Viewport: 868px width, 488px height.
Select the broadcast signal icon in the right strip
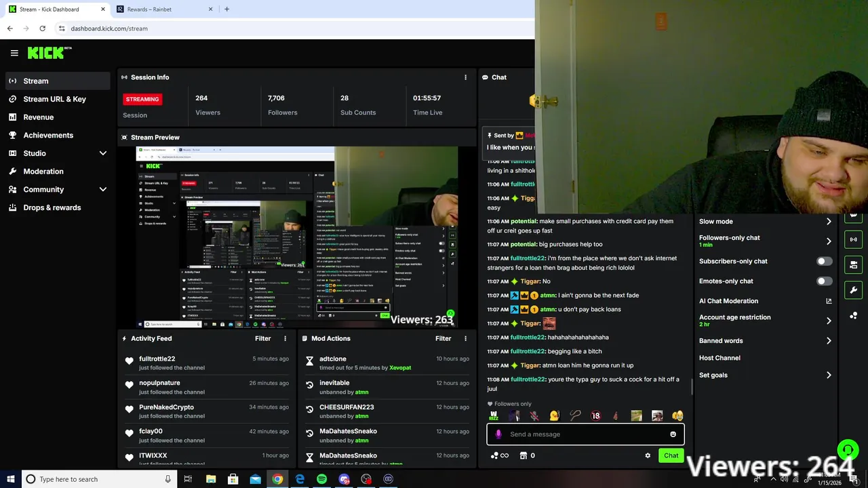pos(853,239)
